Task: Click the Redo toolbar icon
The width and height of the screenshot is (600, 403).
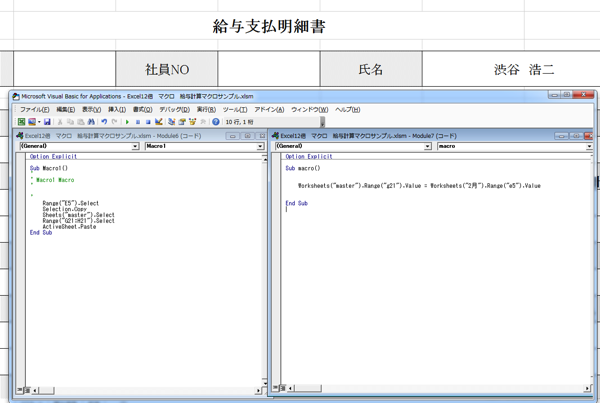Action: click(x=114, y=122)
